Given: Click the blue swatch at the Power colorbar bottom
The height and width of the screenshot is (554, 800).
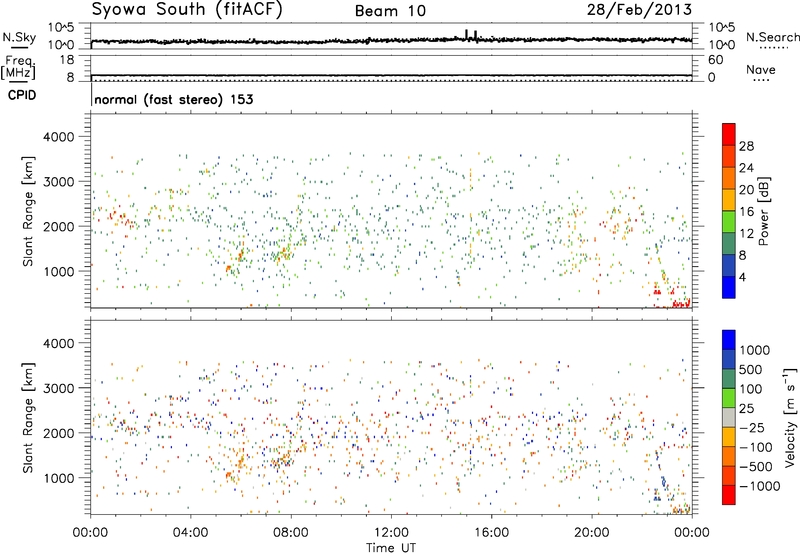Looking at the screenshot, I should pos(729,287).
